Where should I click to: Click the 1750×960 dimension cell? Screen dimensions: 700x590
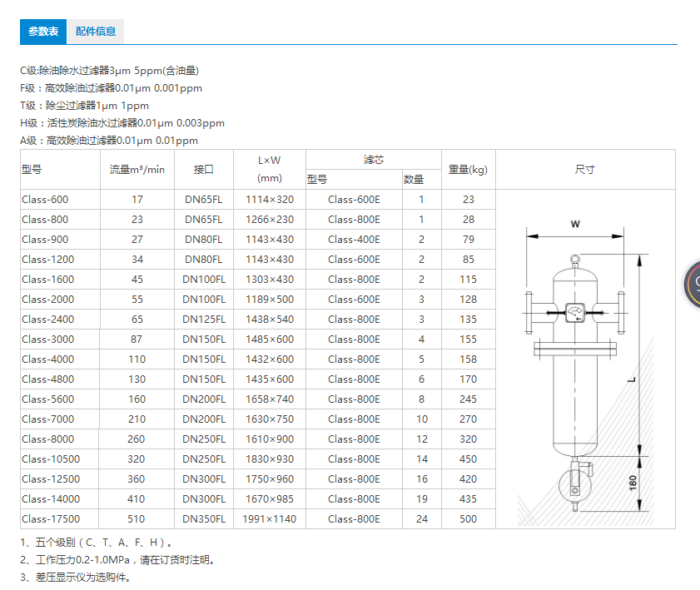270,479
